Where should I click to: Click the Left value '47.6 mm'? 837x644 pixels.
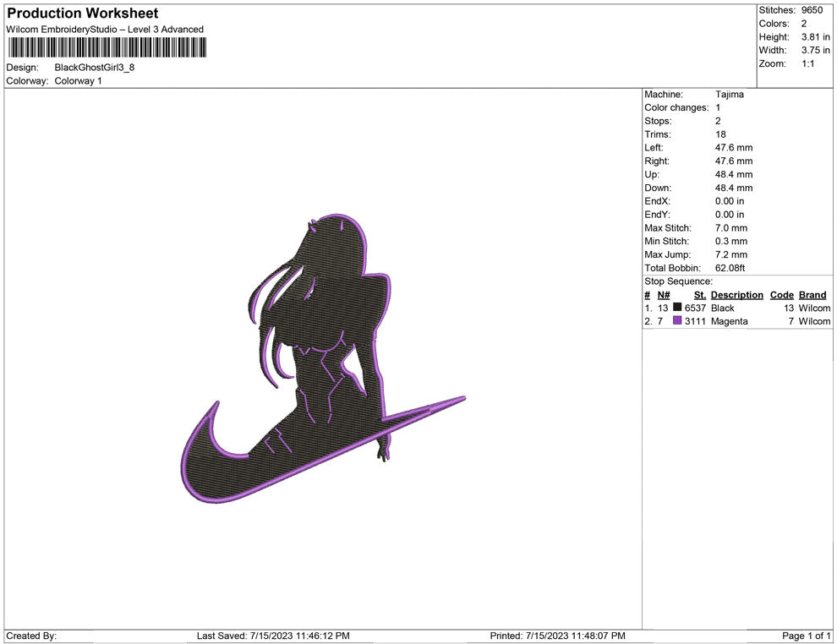pos(734,148)
